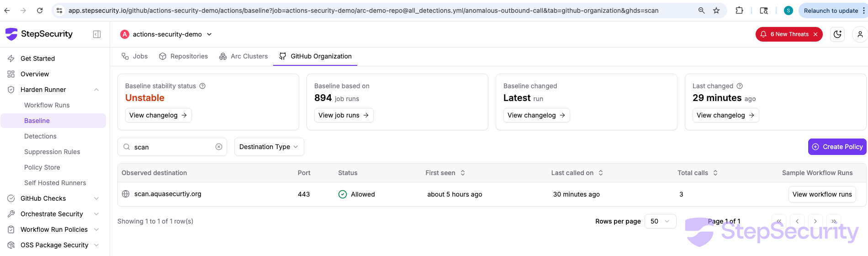Click the scan search field

tap(172, 147)
